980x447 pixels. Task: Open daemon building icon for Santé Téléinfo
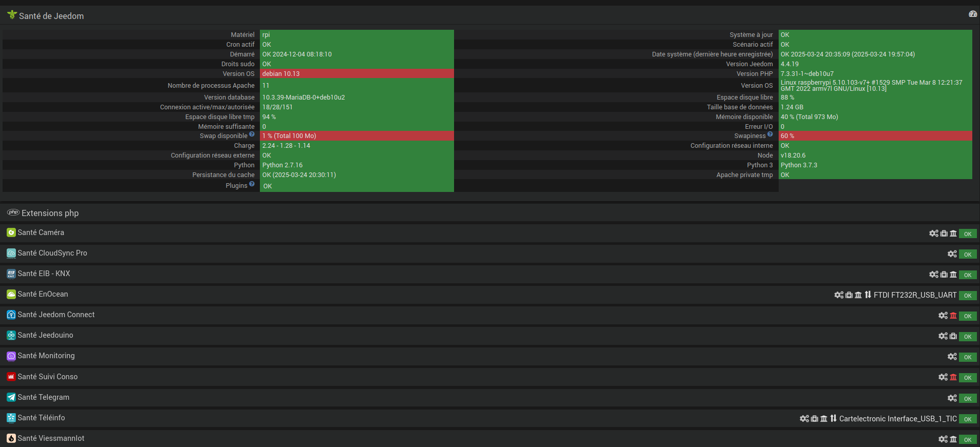click(x=824, y=418)
